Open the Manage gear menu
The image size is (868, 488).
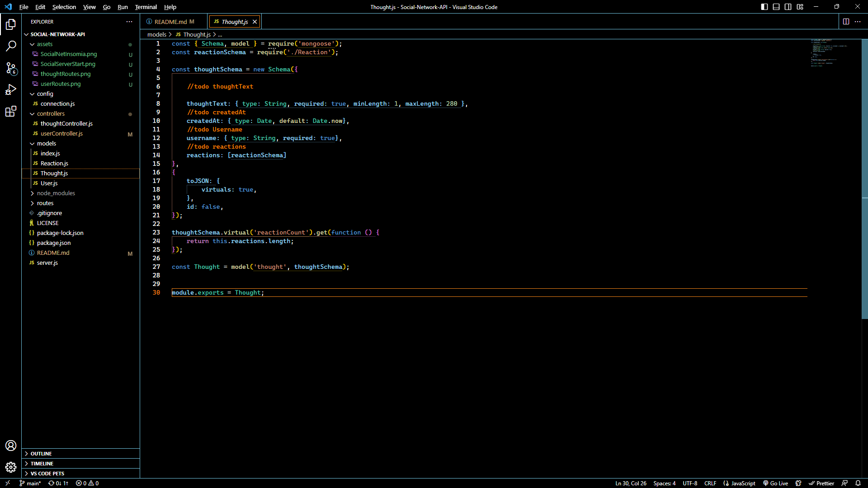pyautogui.click(x=11, y=467)
